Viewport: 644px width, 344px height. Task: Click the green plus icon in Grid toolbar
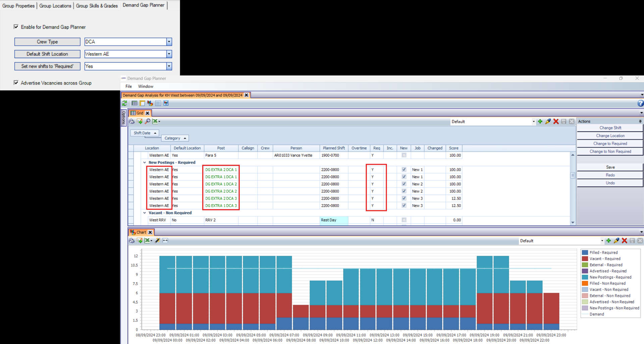(540, 121)
